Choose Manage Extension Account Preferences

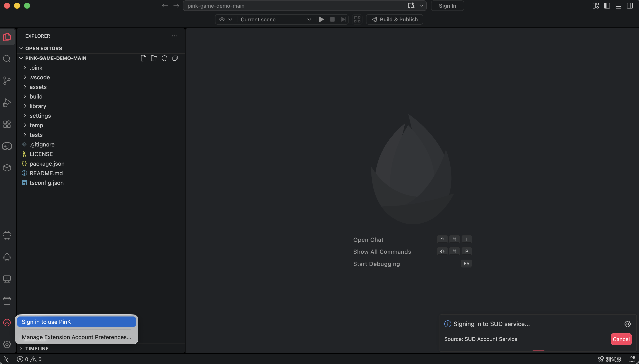pyautogui.click(x=77, y=337)
